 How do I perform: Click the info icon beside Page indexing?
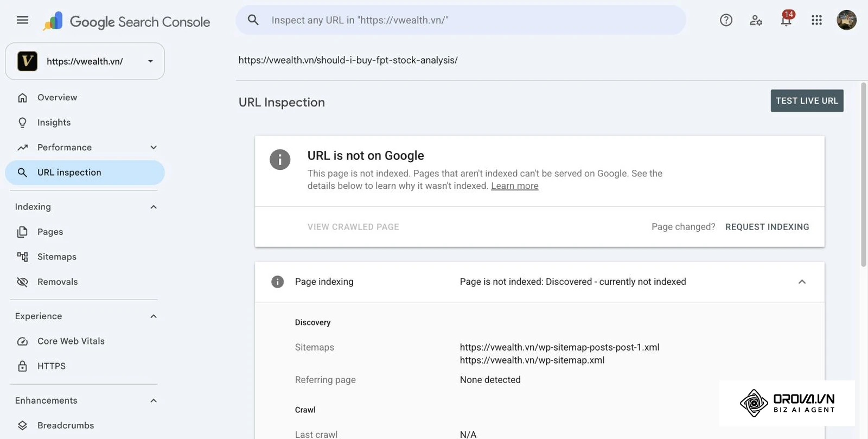(x=277, y=282)
